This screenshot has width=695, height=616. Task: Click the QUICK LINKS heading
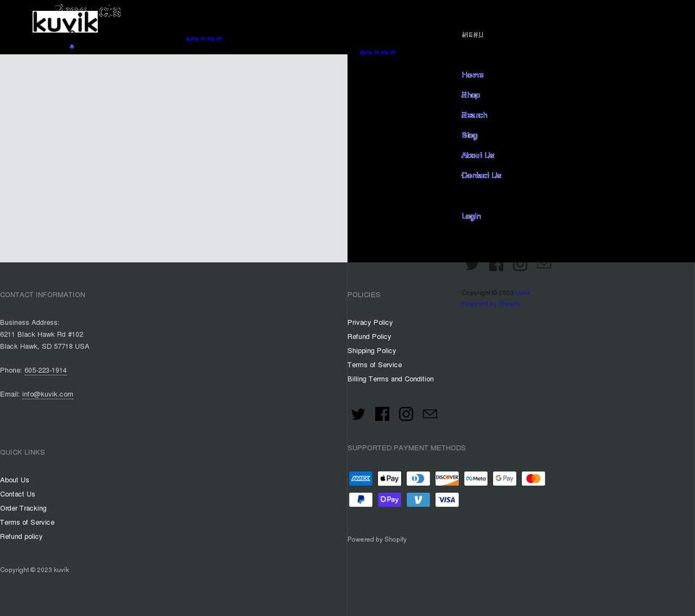click(x=22, y=452)
